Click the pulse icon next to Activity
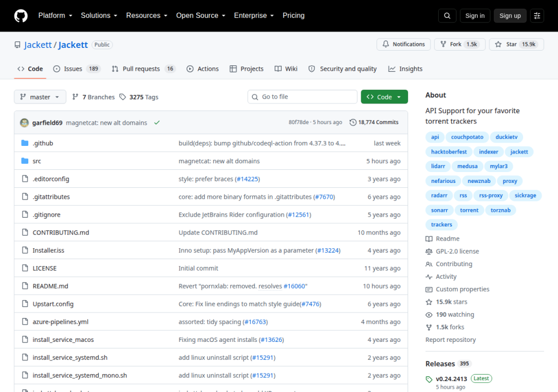This screenshot has height=392, width=558. point(429,277)
